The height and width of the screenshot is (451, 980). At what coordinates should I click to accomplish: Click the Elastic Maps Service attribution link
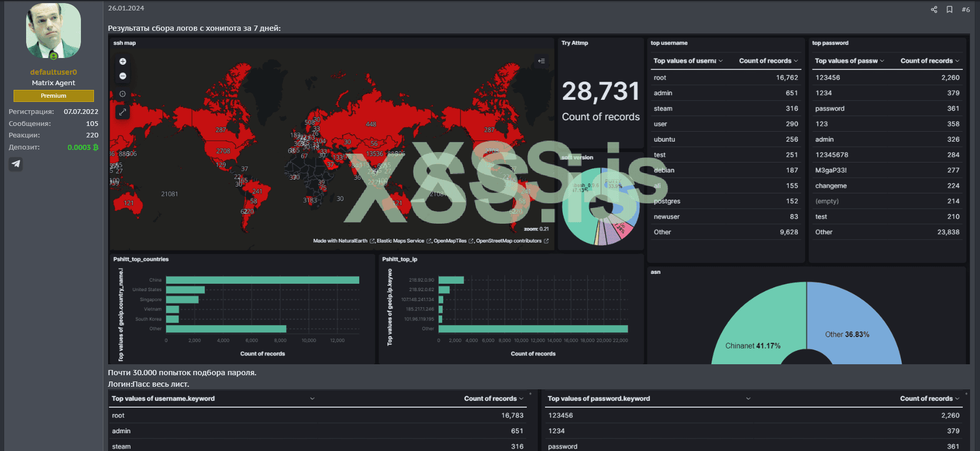click(x=400, y=241)
